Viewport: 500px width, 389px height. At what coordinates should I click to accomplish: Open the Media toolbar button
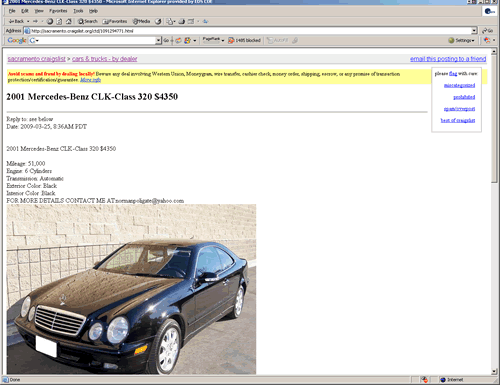tap(142, 21)
